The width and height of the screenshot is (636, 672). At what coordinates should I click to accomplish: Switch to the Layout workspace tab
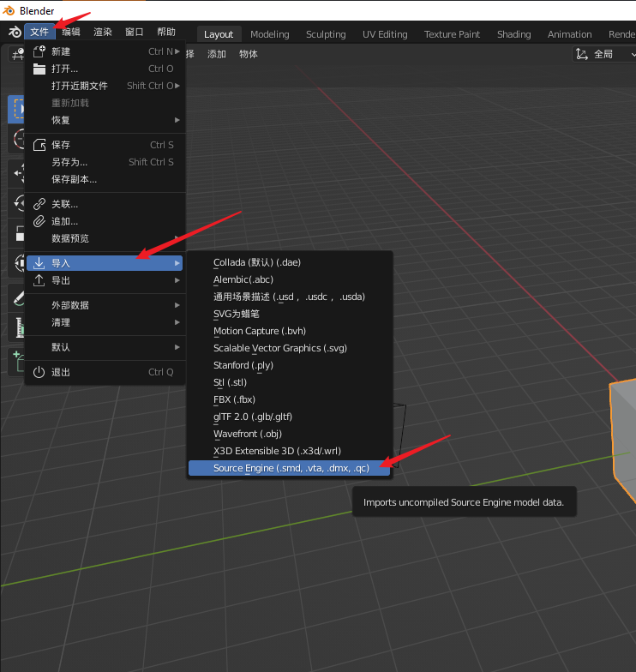pyautogui.click(x=219, y=34)
